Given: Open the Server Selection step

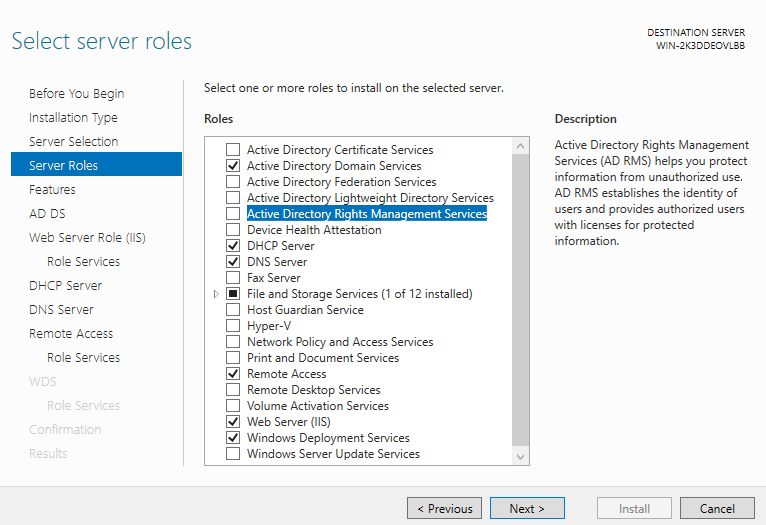Looking at the screenshot, I should coord(74,142).
